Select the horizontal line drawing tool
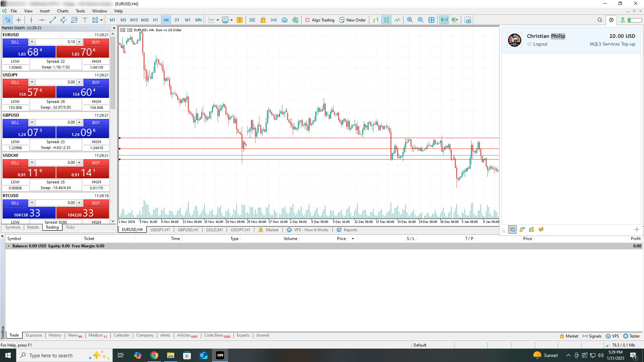 (42, 20)
